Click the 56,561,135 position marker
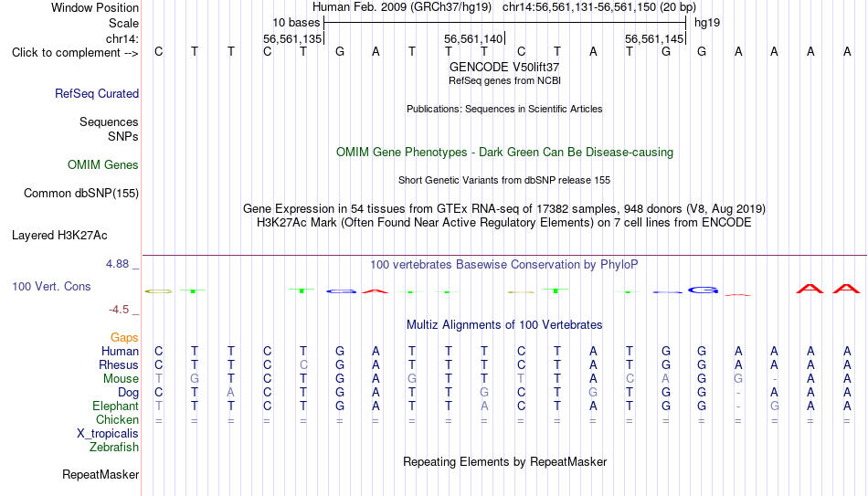This screenshot has width=868, height=496. [293, 38]
